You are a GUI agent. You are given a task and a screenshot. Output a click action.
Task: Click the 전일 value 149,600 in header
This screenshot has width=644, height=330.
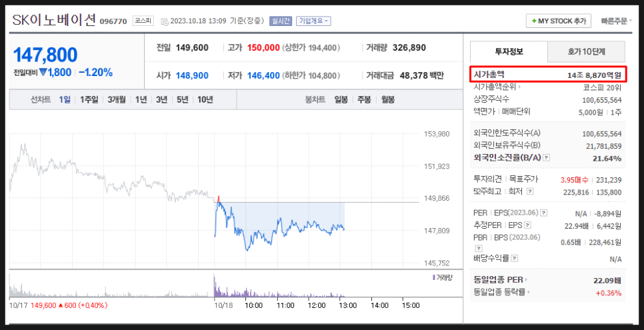coord(192,48)
